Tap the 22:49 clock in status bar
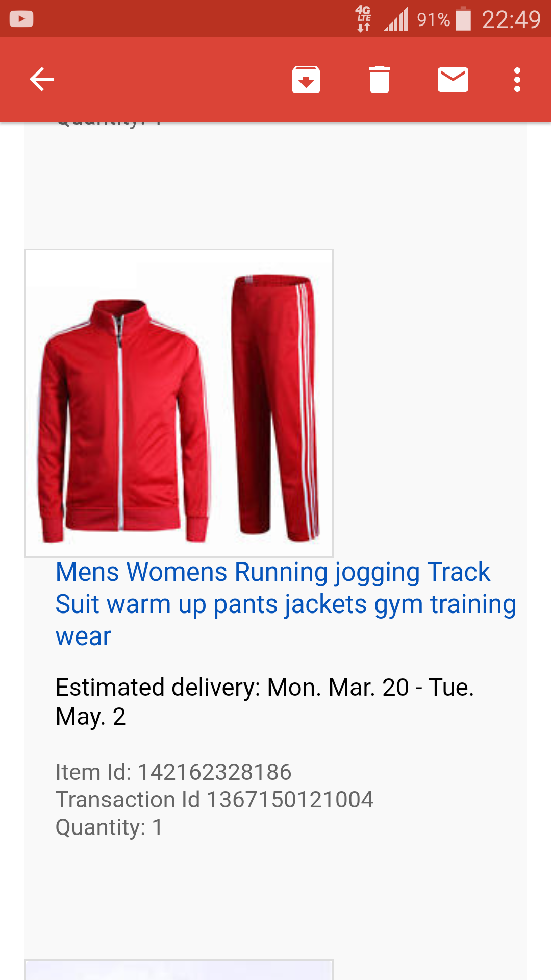 click(x=511, y=19)
